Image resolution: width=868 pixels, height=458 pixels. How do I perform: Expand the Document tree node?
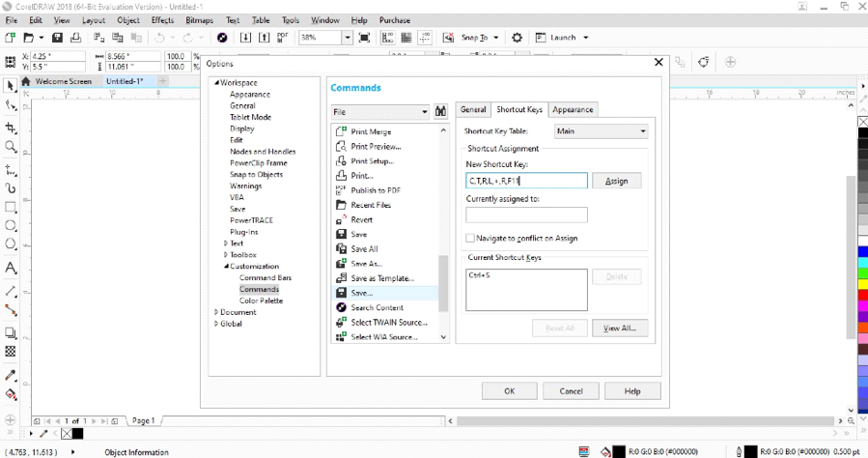(216, 312)
